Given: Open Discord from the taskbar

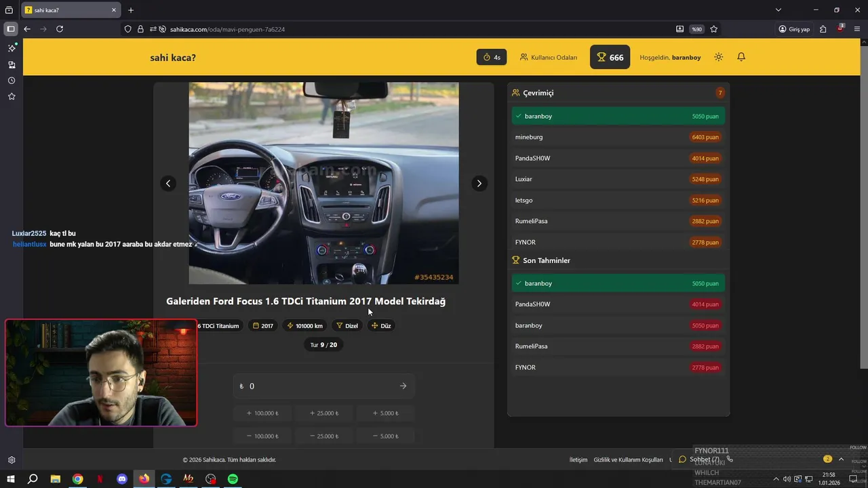Looking at the screenshot, I should click(x=122, y=479).
